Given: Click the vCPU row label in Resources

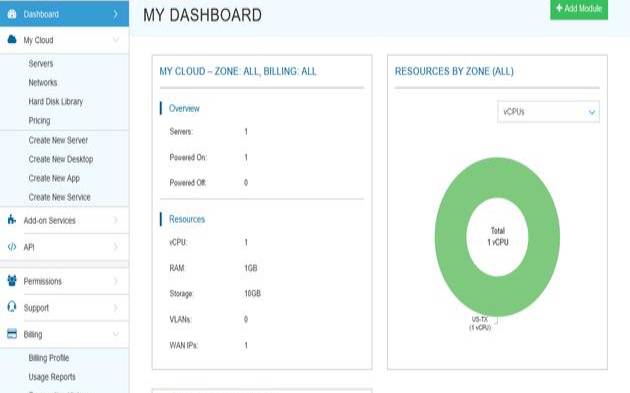Looking at the screenshot, I should click(178, 242).
